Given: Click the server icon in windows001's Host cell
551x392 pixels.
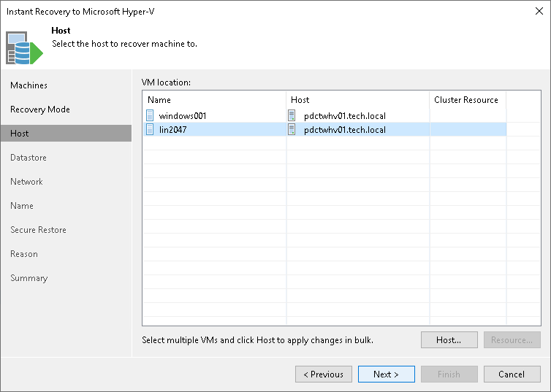Looking at the screenshot, I should pyautogui.click(x=292, y=115).
